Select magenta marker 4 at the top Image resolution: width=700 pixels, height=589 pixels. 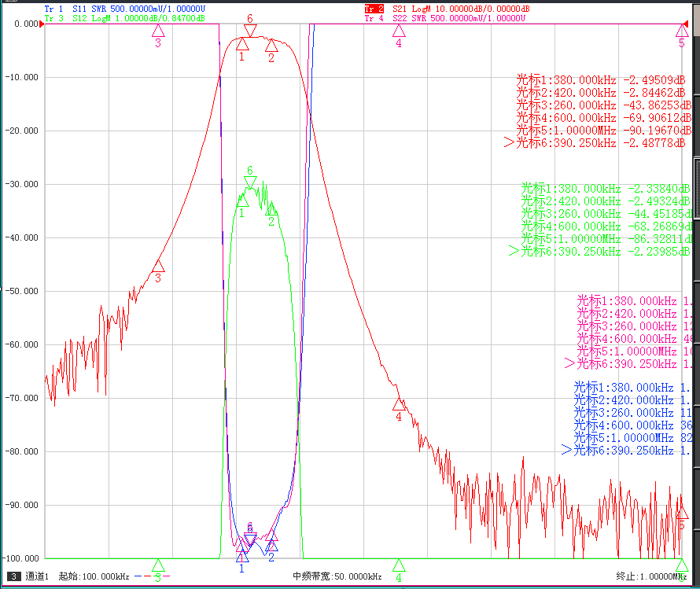(x=399, y=36)
